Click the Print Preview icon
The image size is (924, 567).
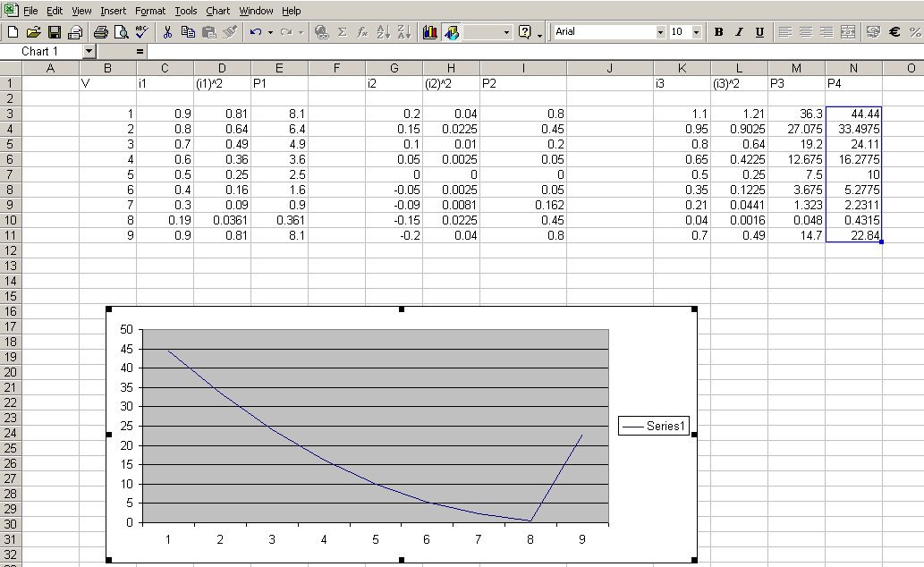click(x=121, y=32)
